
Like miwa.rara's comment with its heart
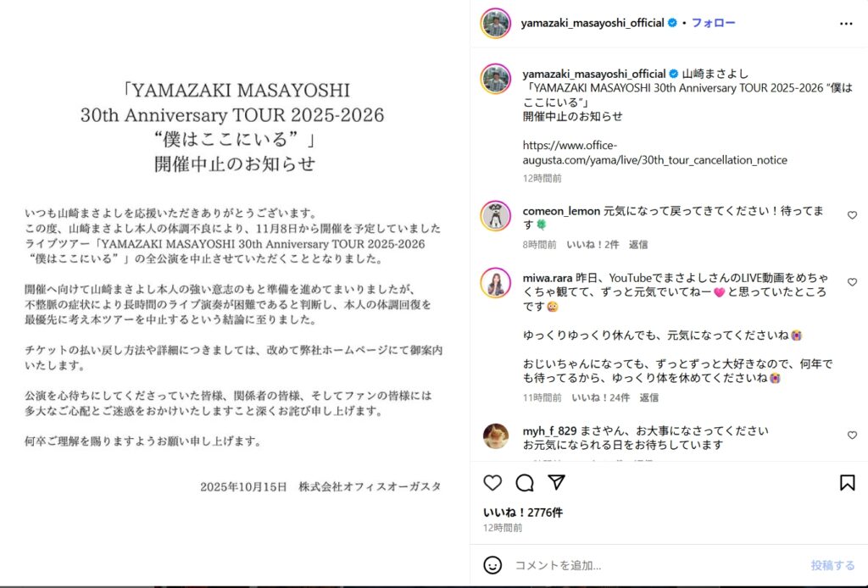coord(852,282)
